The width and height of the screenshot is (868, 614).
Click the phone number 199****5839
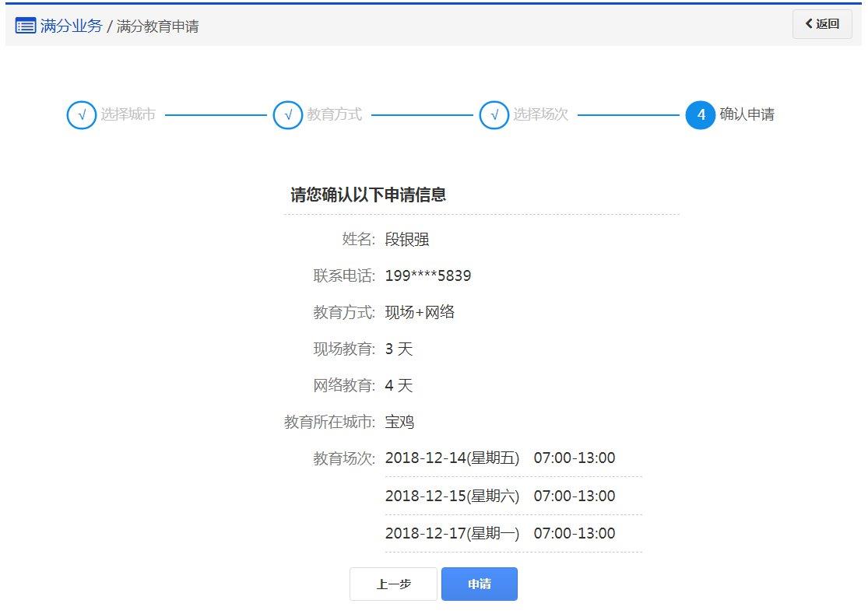(x=428, y=275)
